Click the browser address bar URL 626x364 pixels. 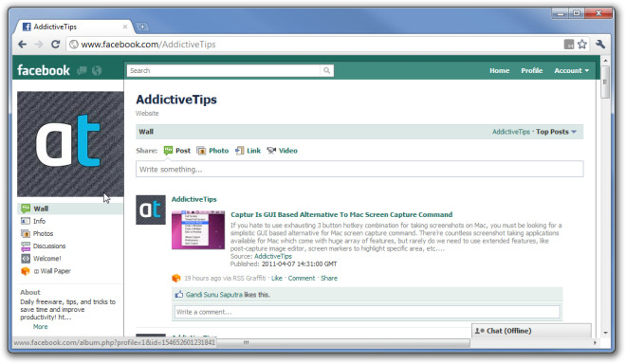[148, 45]
